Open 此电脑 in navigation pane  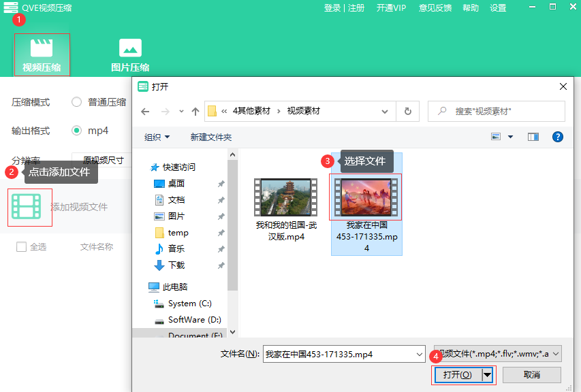click(x=174, y=287)
